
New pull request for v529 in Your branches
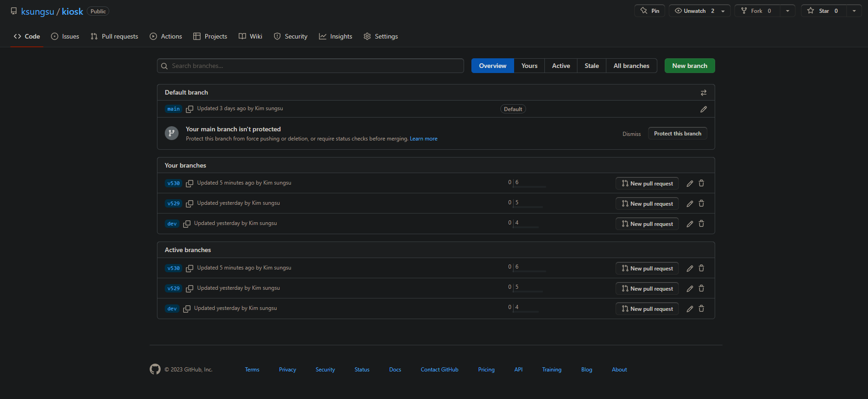pyautogui.click(x=647, y=204)
